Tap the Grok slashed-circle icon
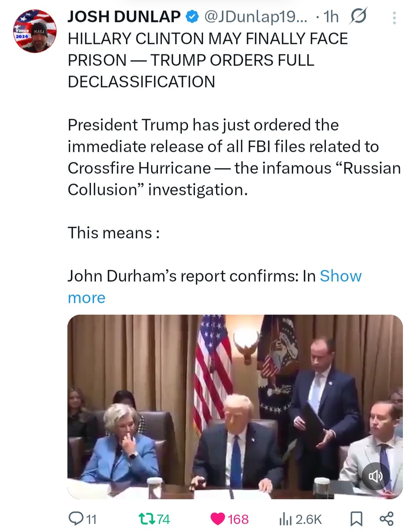Screen dimensions: 416x532 click(x=358, y=16)
